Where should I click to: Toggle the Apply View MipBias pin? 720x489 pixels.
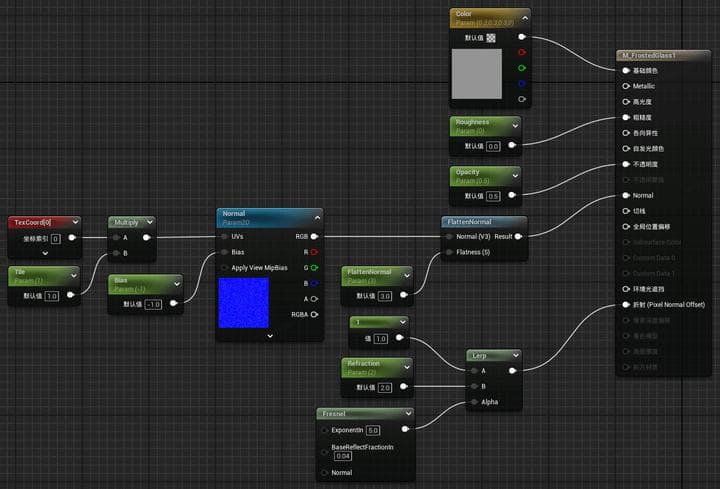(224, 268)
